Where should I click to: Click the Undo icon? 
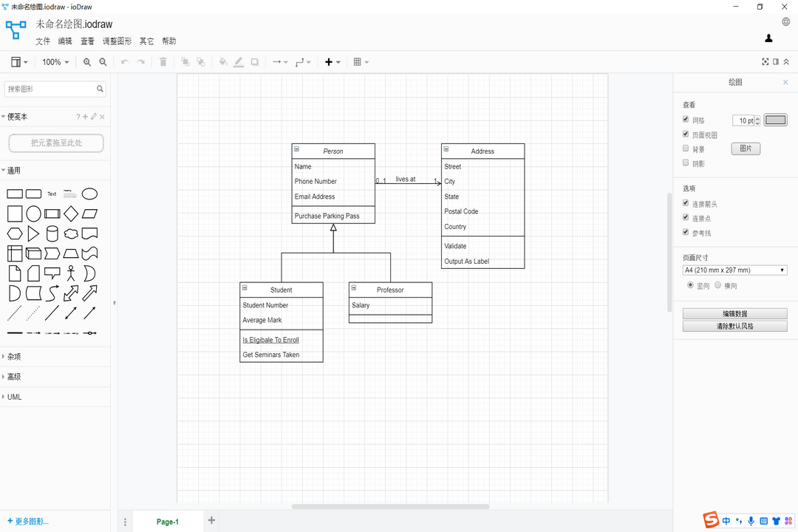125,62
